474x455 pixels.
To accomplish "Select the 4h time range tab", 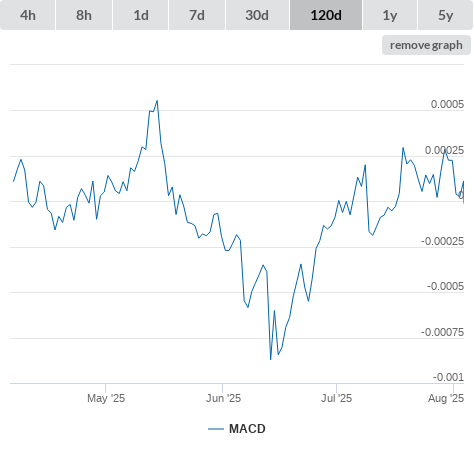I will click(28, 15).
